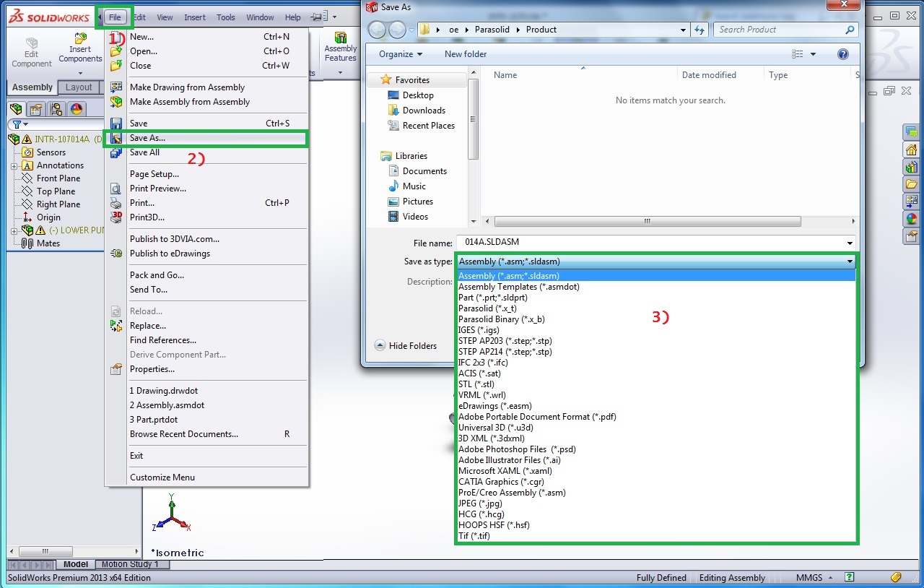Image resolution: width=924 pixels, height=588 pixels.
Task: Open the Design Library task pane icon
Action: [x=912, y=167]
